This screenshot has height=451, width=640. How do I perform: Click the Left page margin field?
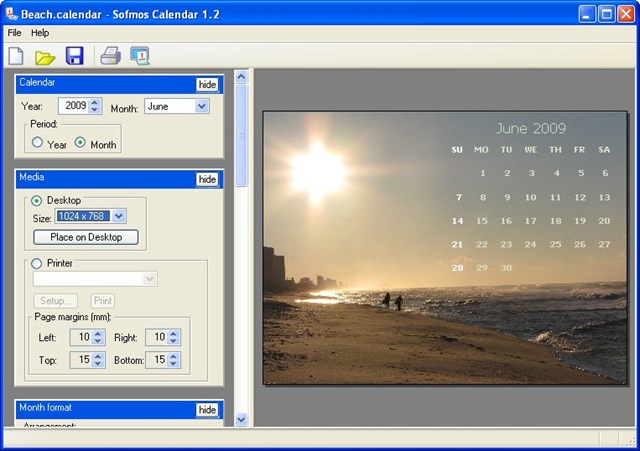pos(80,338)
